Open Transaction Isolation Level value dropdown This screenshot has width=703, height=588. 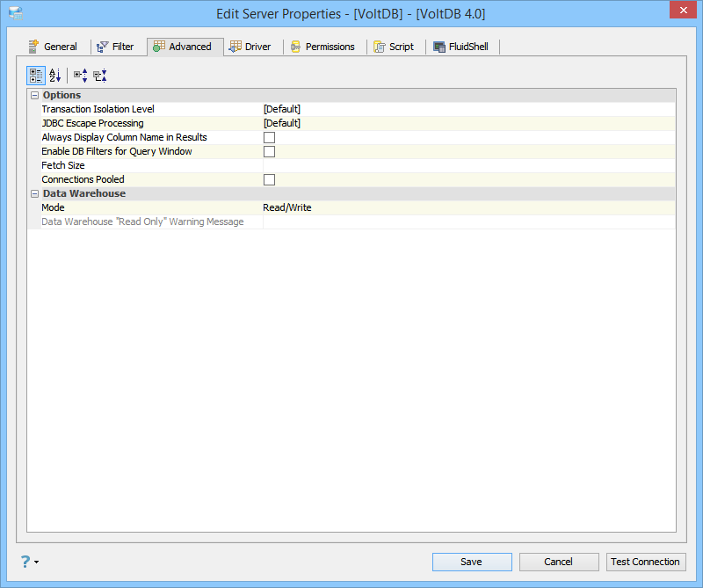(468, 109)
